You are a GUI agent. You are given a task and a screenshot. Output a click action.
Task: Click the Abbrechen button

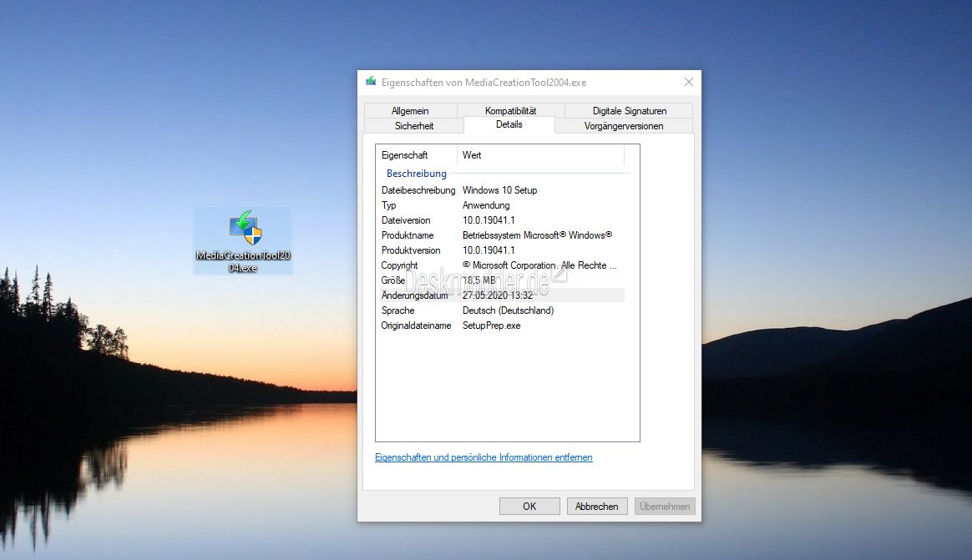(596, 506)
